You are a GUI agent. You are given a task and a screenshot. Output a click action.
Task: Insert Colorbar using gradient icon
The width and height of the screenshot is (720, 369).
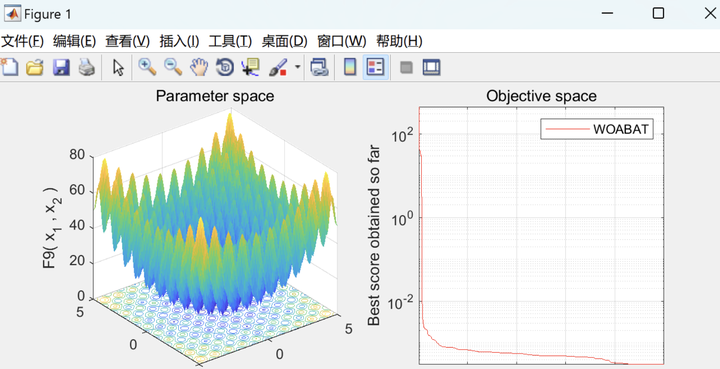point(350,67)
